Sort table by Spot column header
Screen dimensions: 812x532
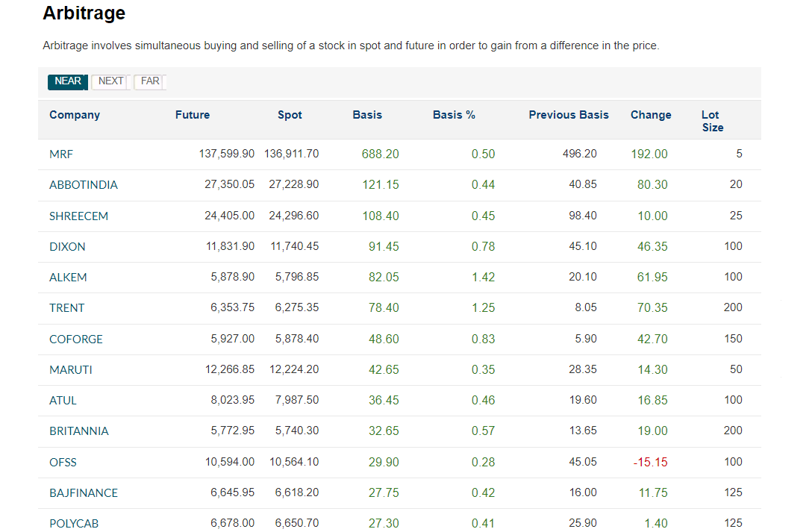click(x=290, y=115)
